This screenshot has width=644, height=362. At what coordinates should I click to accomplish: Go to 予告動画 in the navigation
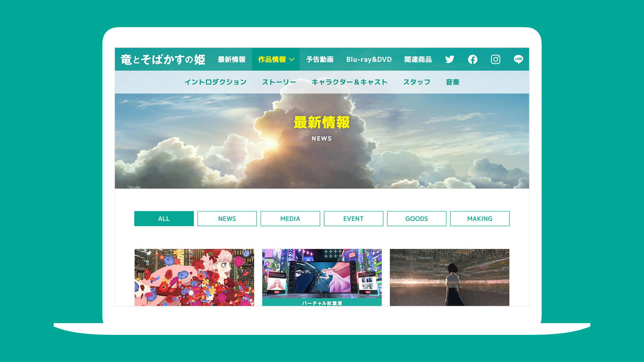[320, 59]
